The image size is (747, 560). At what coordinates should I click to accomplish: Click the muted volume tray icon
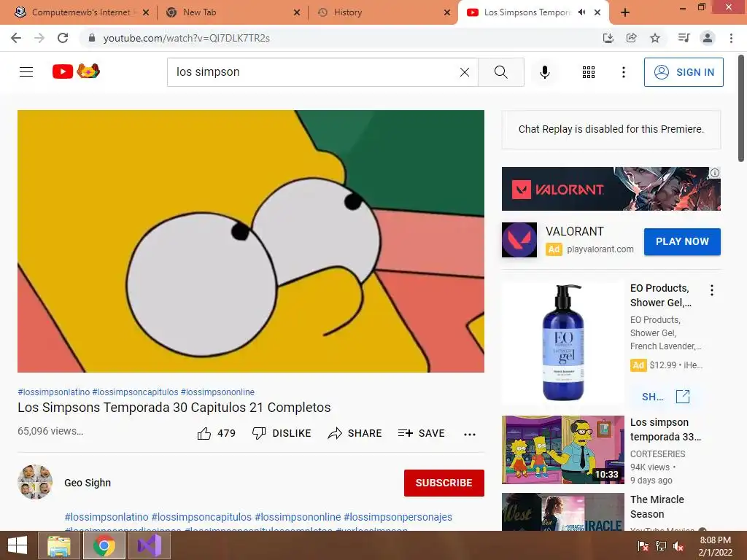[678, 545]
